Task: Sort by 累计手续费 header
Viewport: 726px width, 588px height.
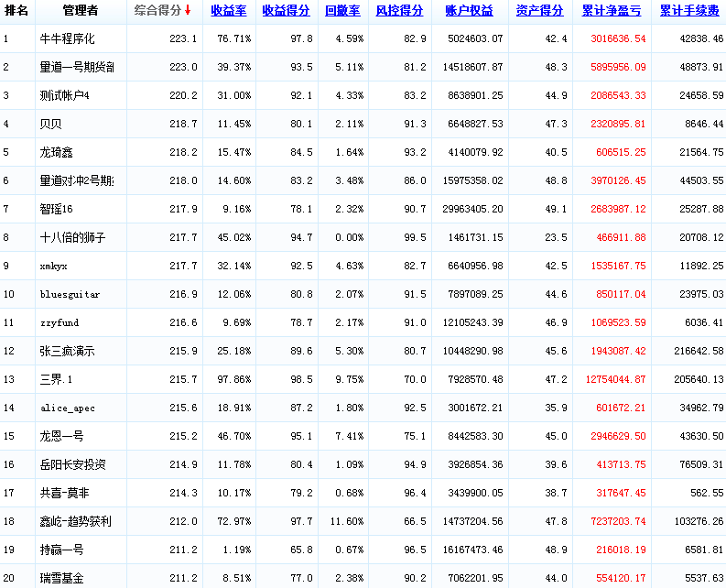Action: tap(690, 11)
